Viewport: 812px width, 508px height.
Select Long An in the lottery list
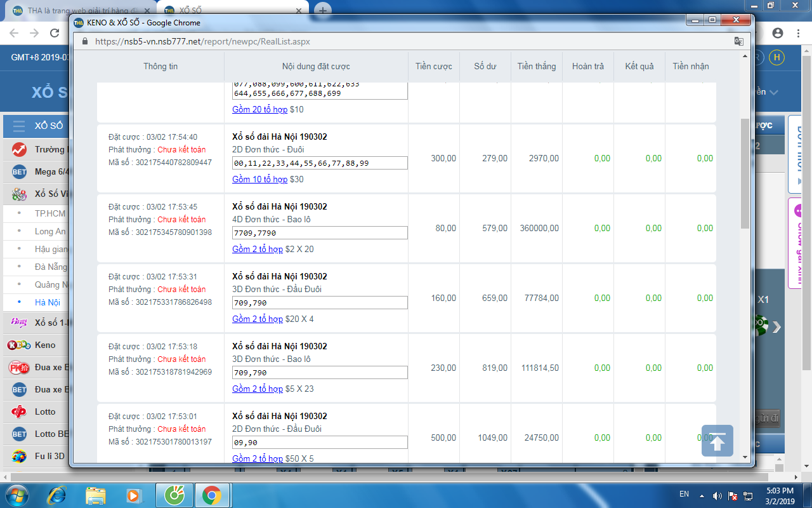coord(49,231)
